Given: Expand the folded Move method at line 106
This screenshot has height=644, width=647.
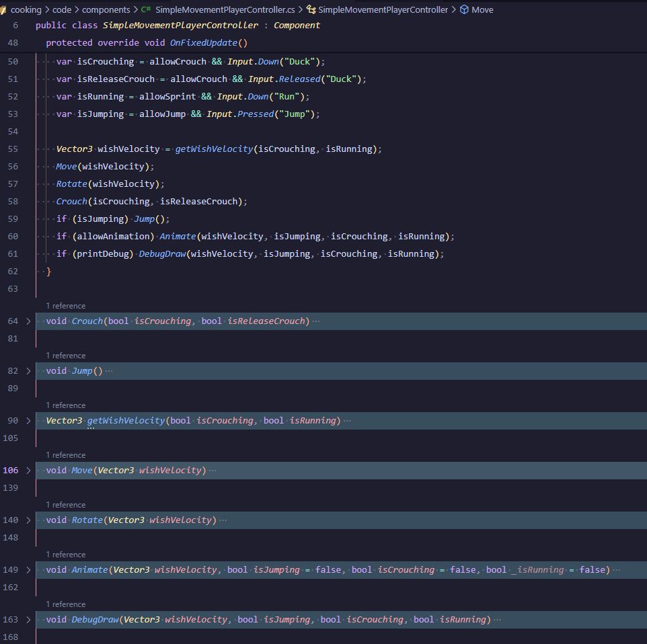Looking at the screenshot, I should point(28,471).
